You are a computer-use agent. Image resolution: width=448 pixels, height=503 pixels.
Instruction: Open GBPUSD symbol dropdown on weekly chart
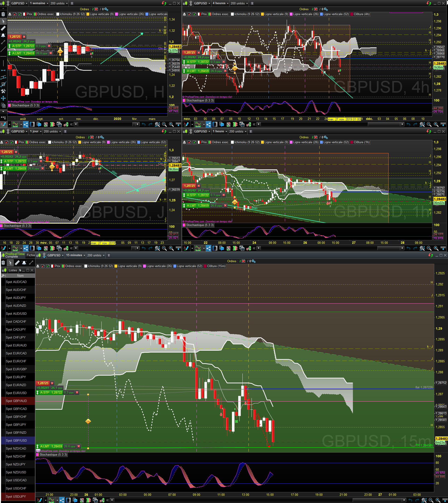click(x=19, y=3)
